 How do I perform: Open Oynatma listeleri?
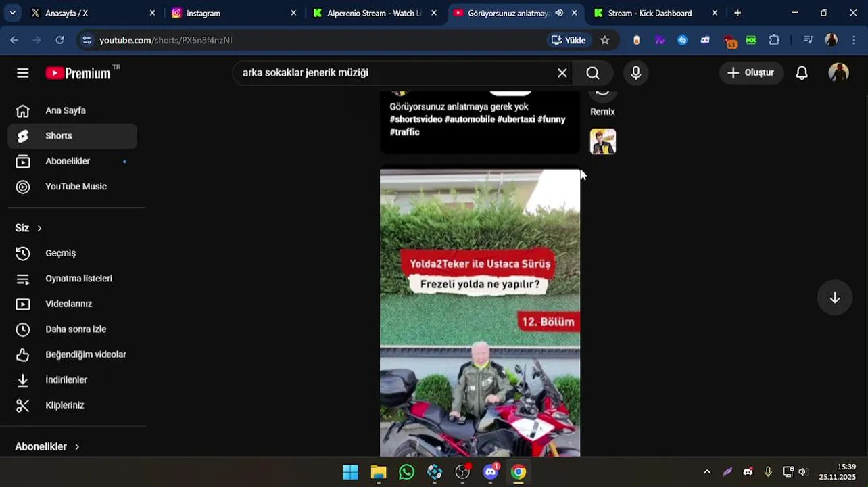tap(72, 279)
